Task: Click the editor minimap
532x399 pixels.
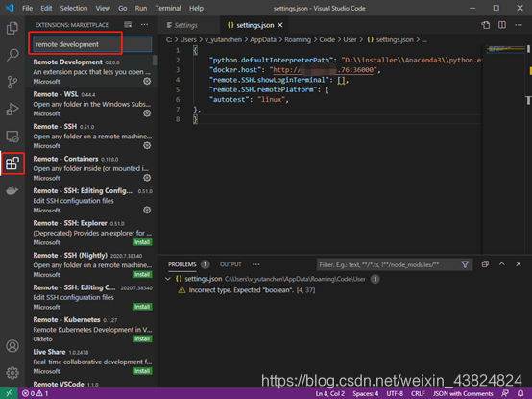Action: click(x=505, y=49)
